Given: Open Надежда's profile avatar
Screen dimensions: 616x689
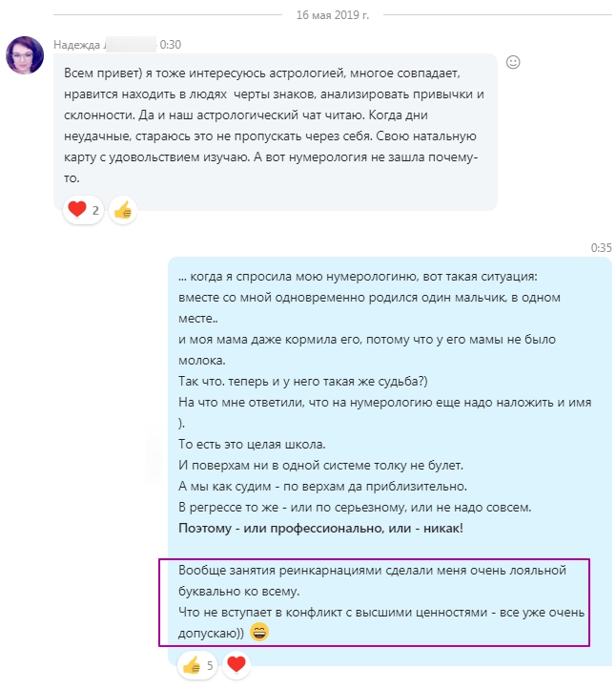Looking at the screenshot, I should pyautogui.click(x=25, y=55).
